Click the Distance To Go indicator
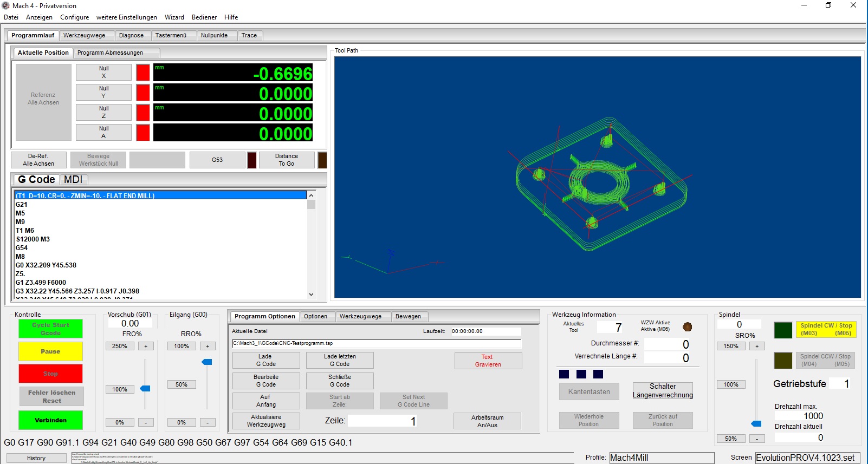The image size is (868, 464). (322, 160)
